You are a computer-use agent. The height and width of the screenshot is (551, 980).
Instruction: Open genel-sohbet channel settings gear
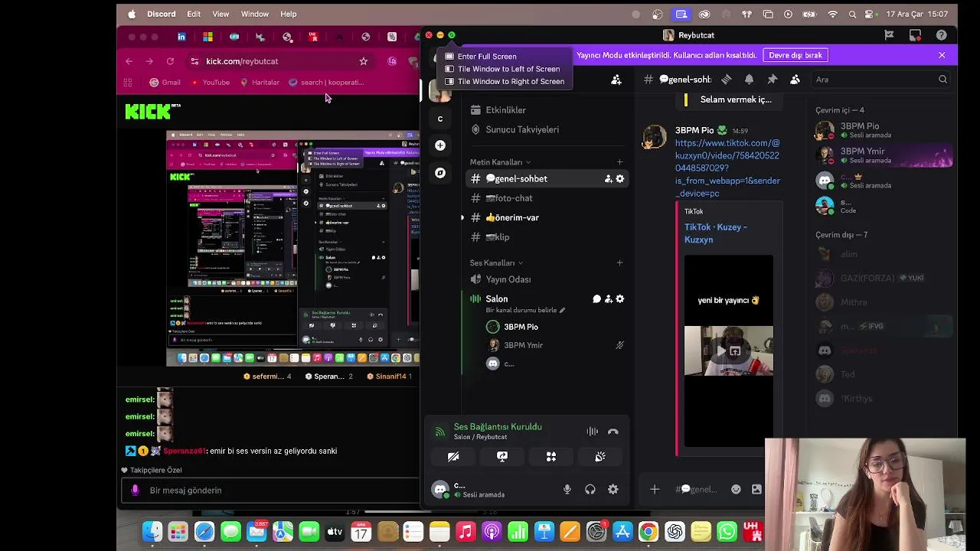click(x=620, y=179)
